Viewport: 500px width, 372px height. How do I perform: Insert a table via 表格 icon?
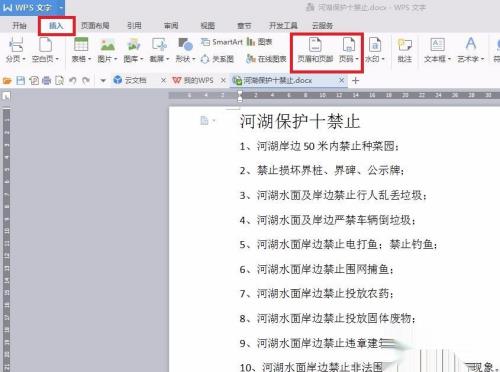81,45
